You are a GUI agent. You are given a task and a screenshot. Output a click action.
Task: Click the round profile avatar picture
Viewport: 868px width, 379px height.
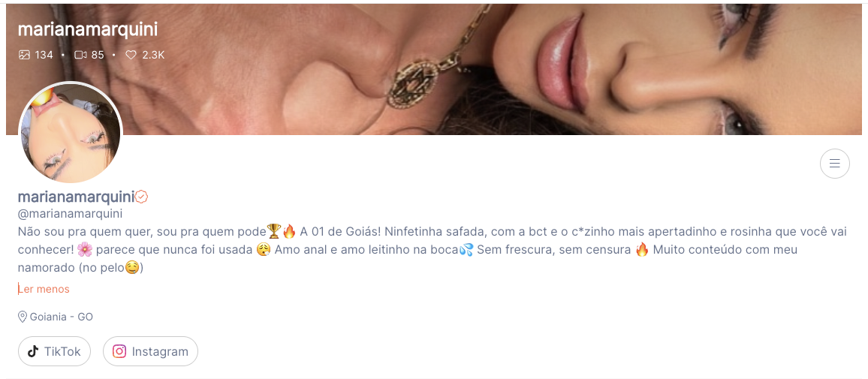click(71, 134)
